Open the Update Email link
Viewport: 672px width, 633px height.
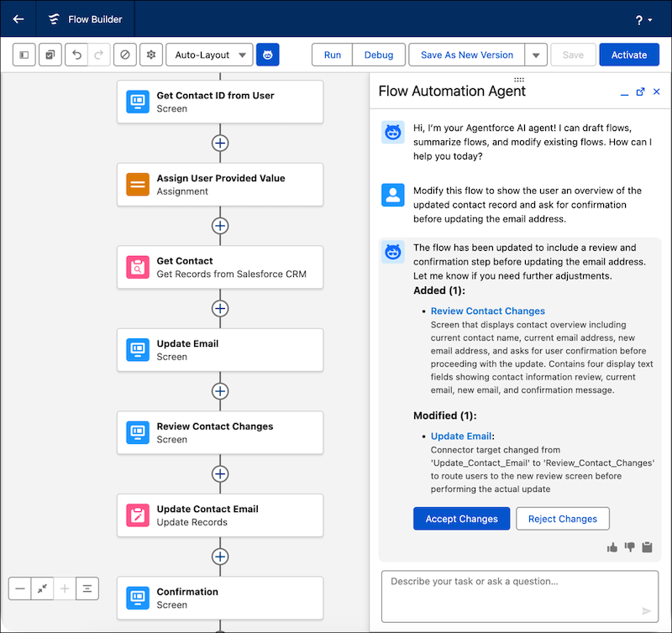tap(460, 436)
